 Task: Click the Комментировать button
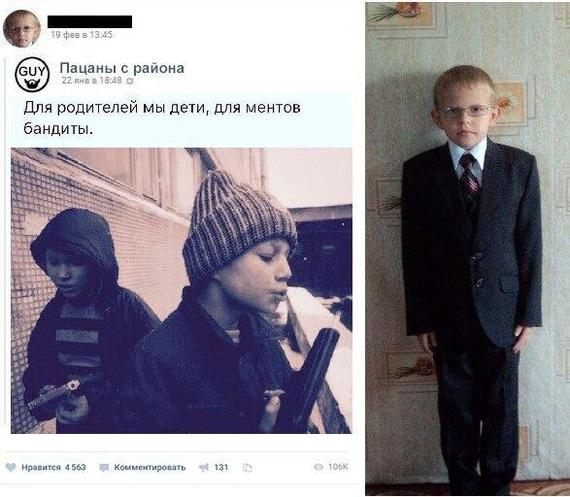(150, 467)
